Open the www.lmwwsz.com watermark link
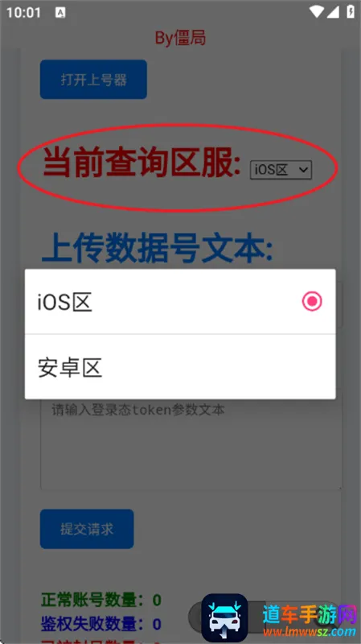The image size is (361, 644). pyautogui.click(x=310, y=631)
